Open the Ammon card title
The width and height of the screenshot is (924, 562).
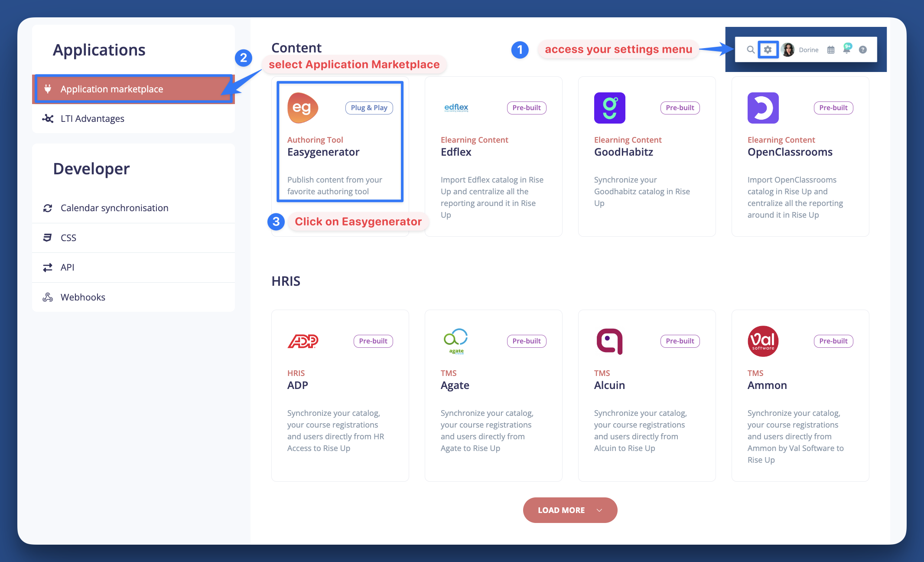pos(767,386)
